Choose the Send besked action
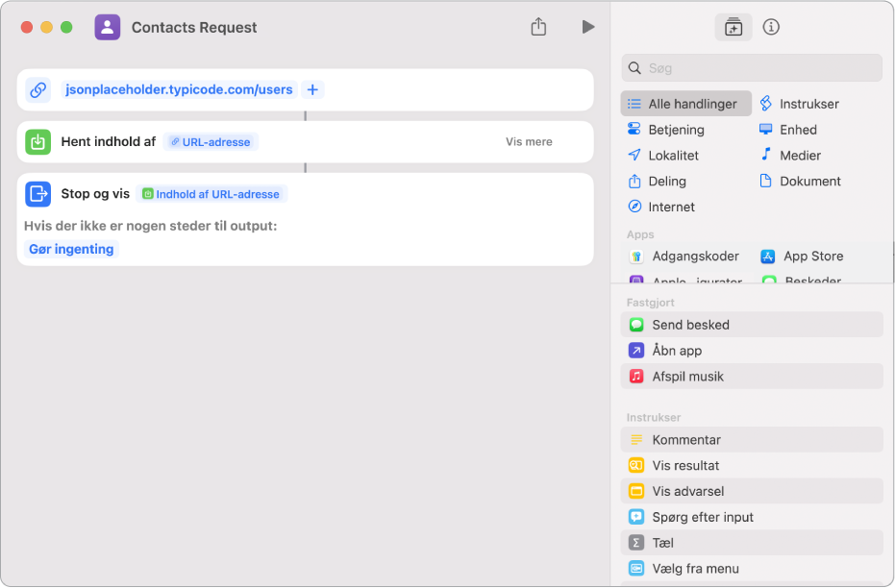Screen dimensions: 895x588 (752, 325)
